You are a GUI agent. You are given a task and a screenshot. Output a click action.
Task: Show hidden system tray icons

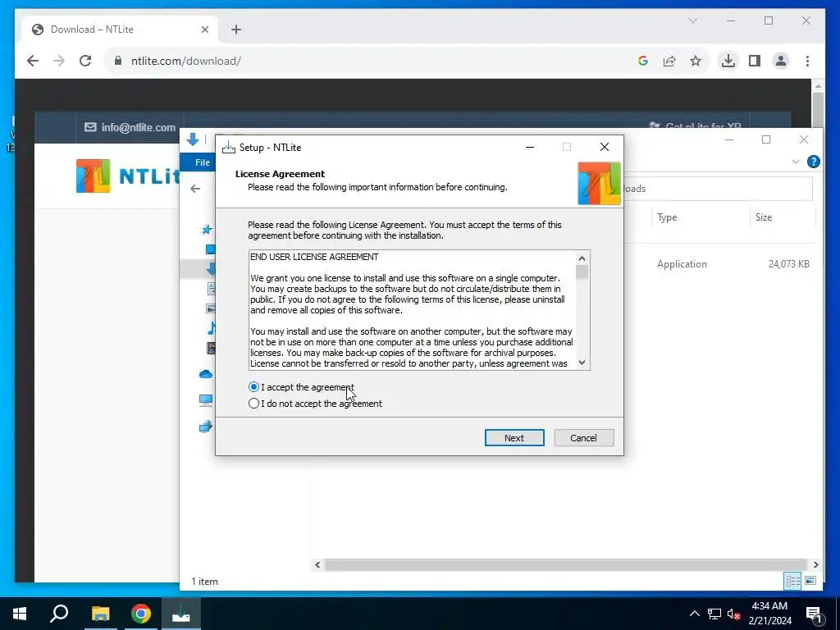tap(694, 614)
